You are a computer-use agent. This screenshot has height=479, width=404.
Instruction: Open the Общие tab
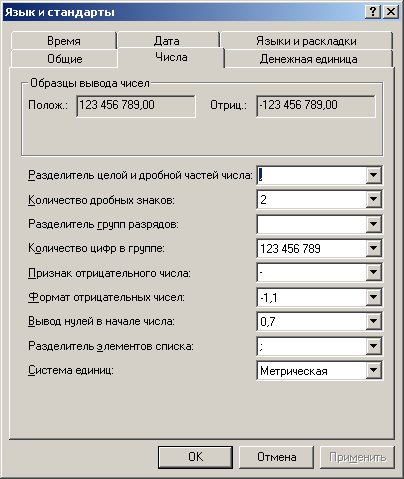(64, 59)
